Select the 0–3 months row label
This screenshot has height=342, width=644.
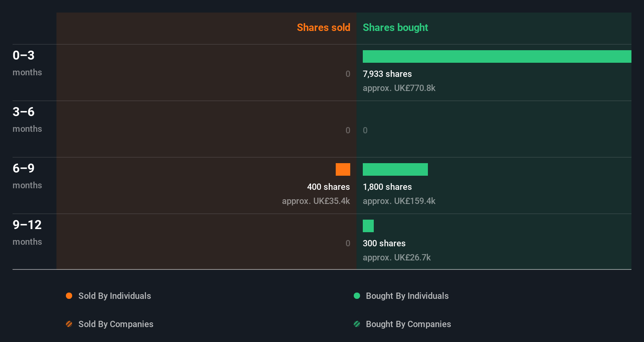click(27, 63)
